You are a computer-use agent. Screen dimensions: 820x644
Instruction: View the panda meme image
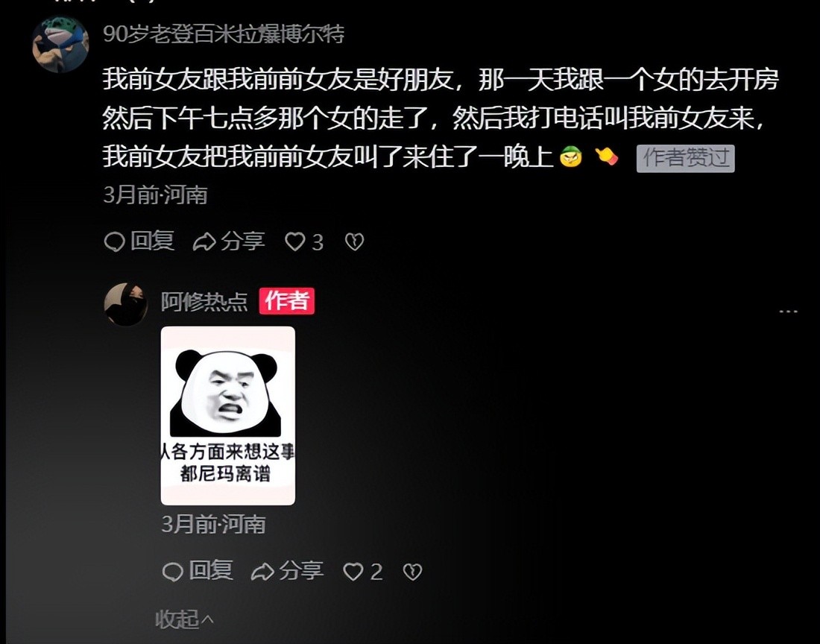tap(227, 416)
